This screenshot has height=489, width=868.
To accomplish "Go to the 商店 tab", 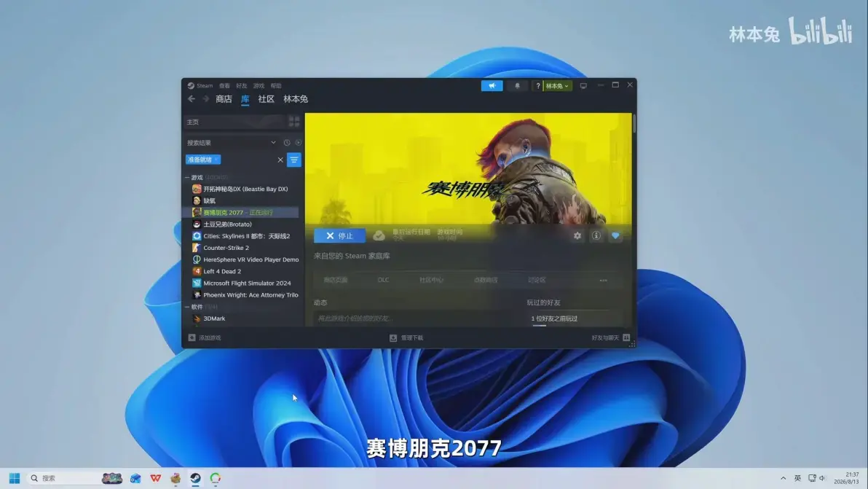I will [x=224, y=99].
